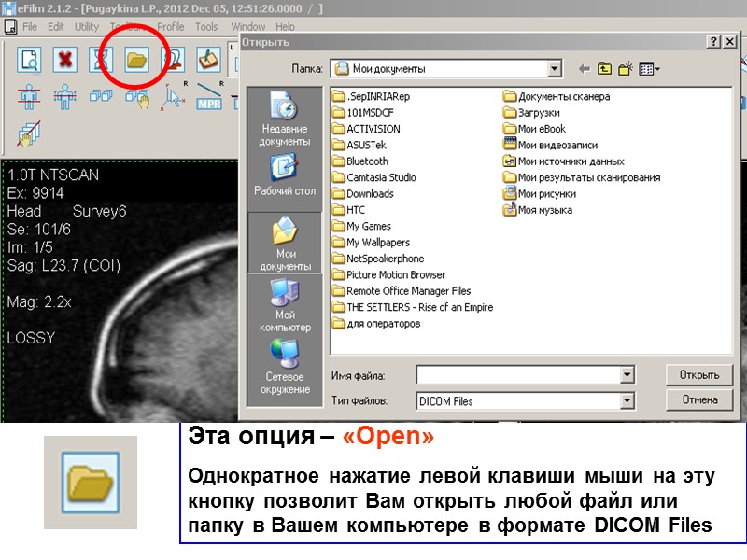Select the 3D cursor axes tool icon
This screenshot has height=560, width=747.
(x=173, y=97)
